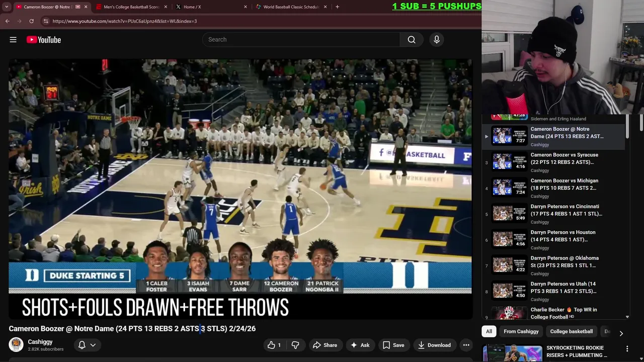
Task: Open the browser tab search dropdown arrow
Action: coord(7,7)
